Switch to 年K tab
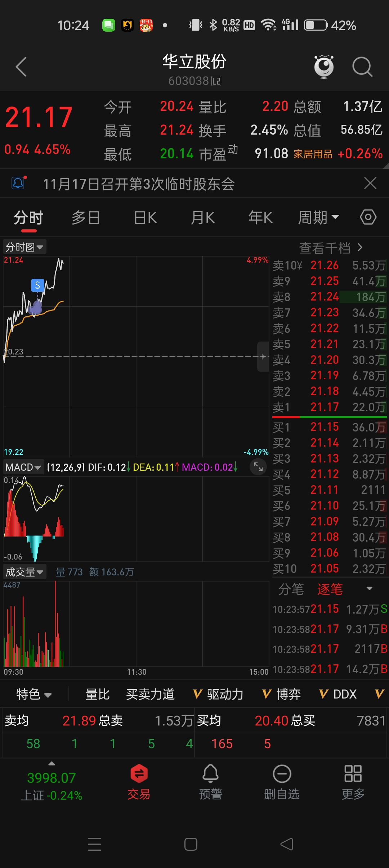This screenshot has height=868, width=389. (x=260, y=218)
